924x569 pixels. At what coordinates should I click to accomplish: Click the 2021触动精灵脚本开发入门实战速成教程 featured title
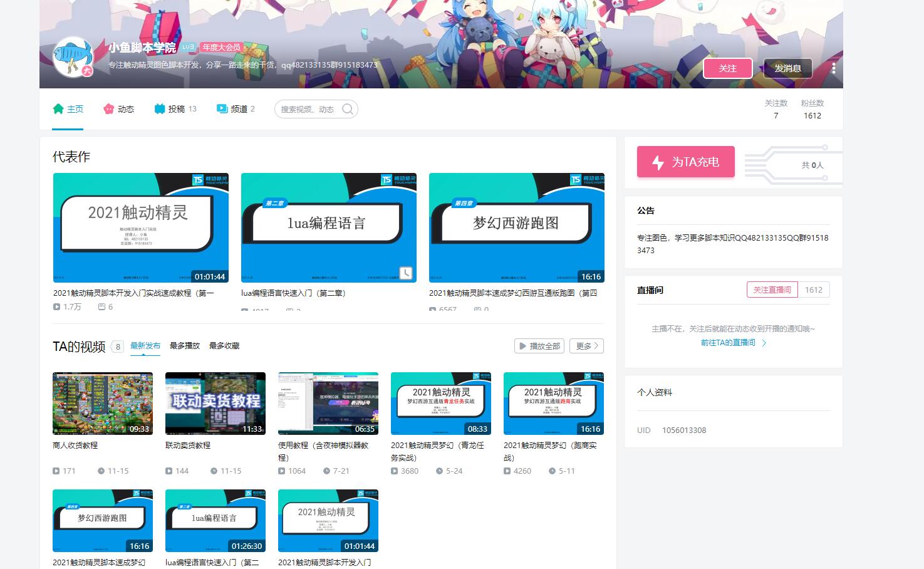click(133, 293)
